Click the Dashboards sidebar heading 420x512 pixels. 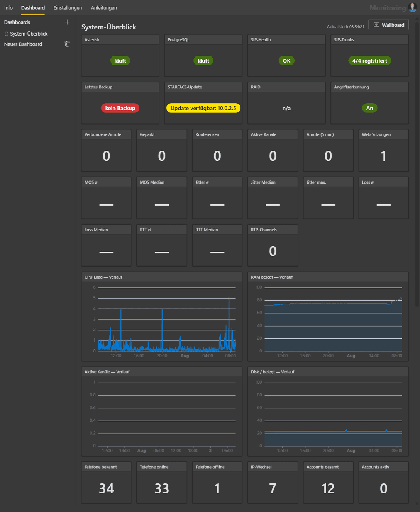17,22
